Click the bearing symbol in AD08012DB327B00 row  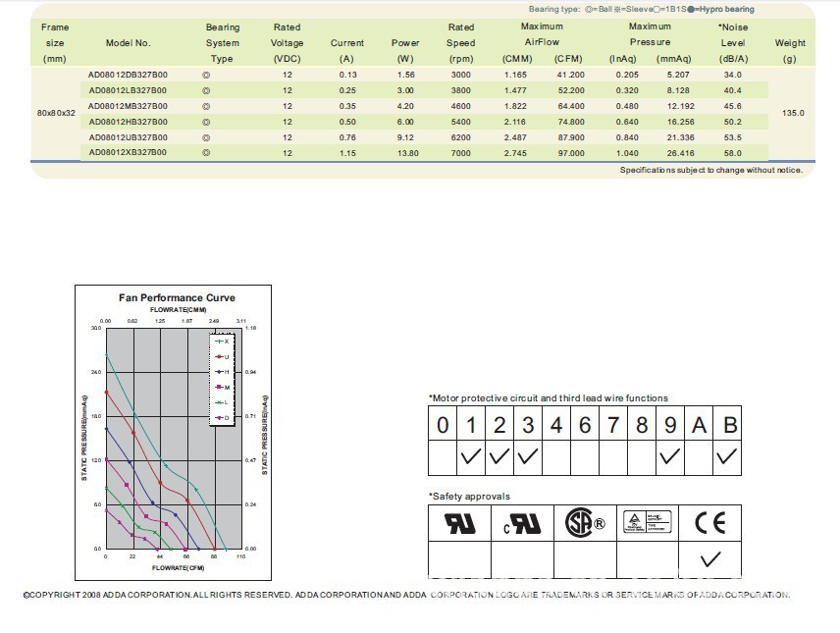[206, 75]
